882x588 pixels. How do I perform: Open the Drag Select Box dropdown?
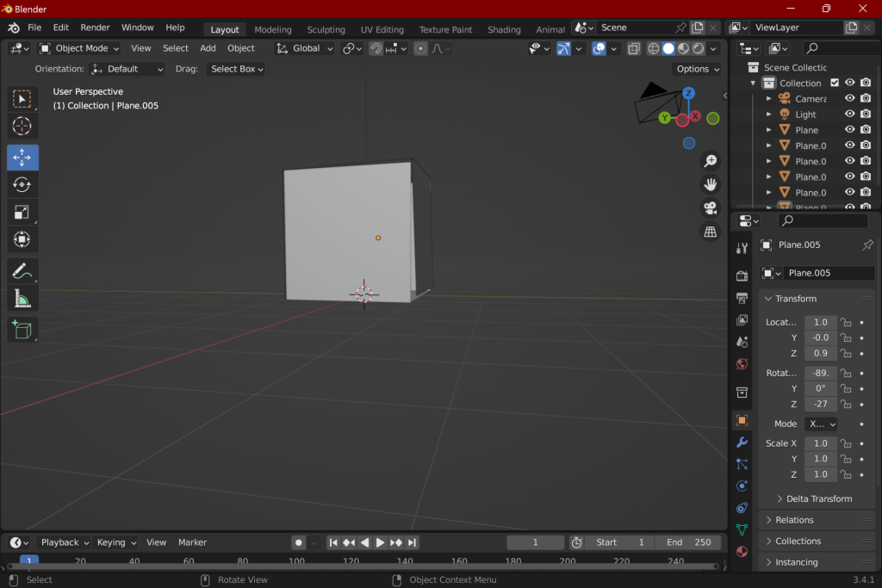pos(236,69)
